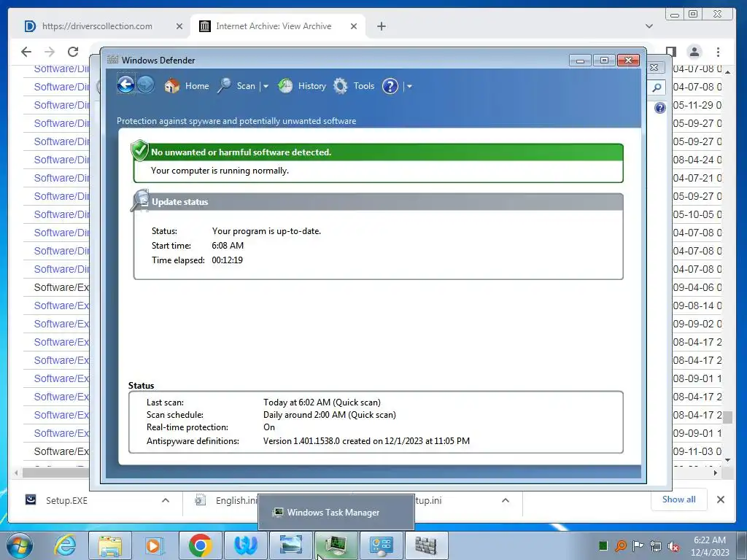Click the orange magnifier tray icon
This screenshot has height=560, width=747.
coord(621,545)
